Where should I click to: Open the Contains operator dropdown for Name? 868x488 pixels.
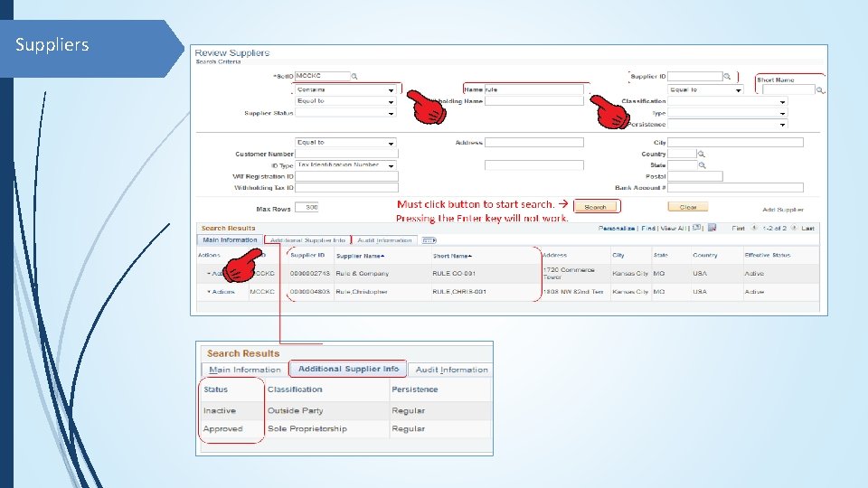click(x=344, y=89)
